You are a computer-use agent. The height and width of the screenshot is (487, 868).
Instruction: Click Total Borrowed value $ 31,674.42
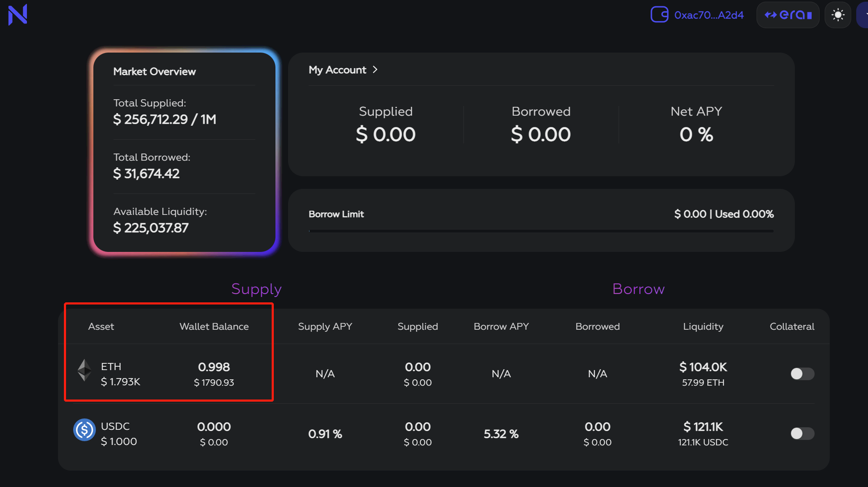click(x=146, y=174)
